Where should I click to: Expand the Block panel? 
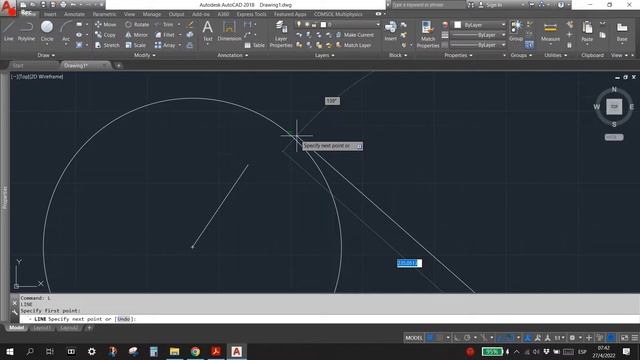(398, 55)
